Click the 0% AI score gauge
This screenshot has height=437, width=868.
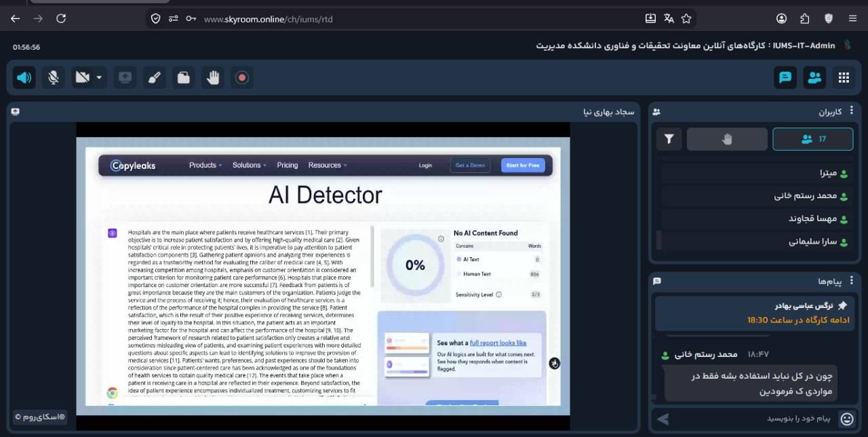(415, 265)
